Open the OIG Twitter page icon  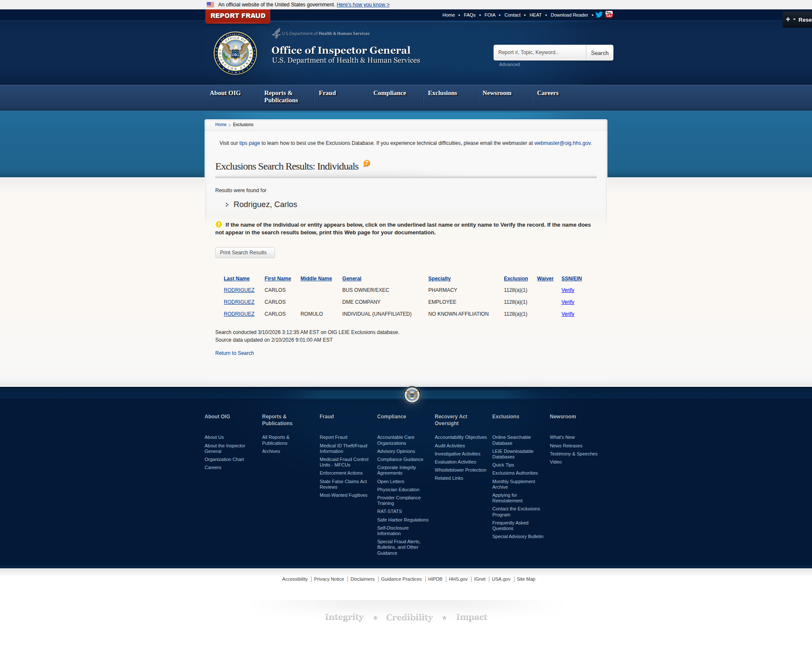[599, 15]
